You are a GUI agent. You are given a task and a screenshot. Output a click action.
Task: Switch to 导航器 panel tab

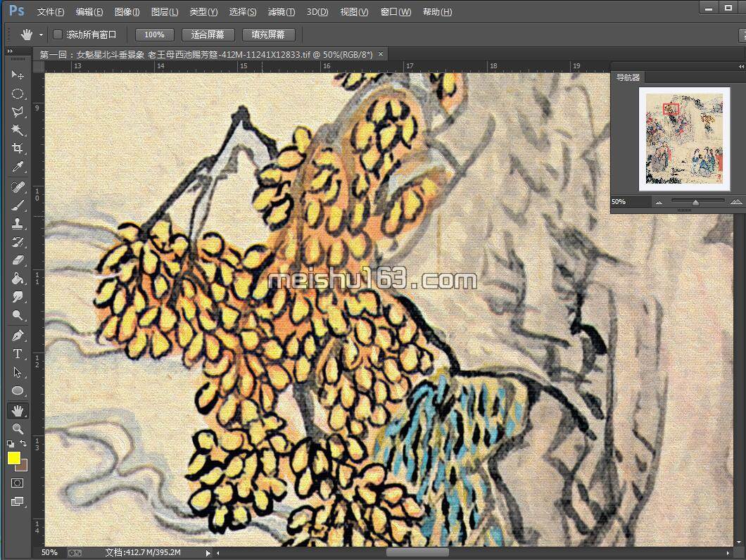coord(628,77)
